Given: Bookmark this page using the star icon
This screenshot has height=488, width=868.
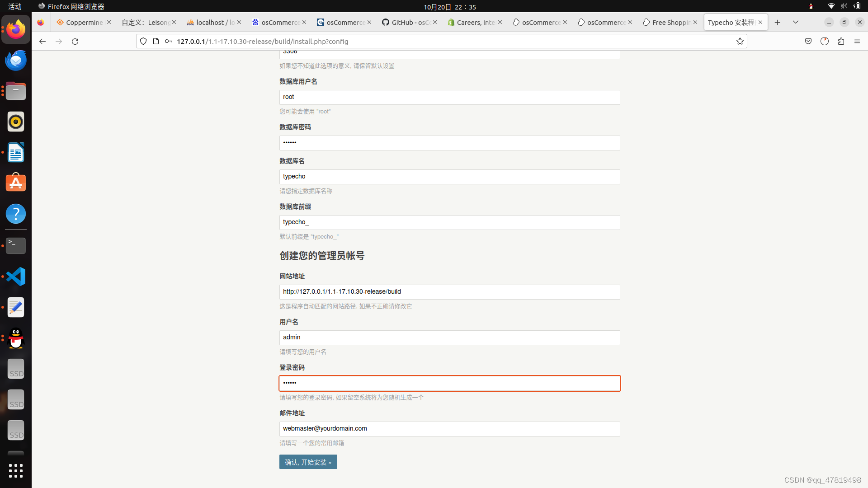Looking at the screenshot, I should [740, 41].
